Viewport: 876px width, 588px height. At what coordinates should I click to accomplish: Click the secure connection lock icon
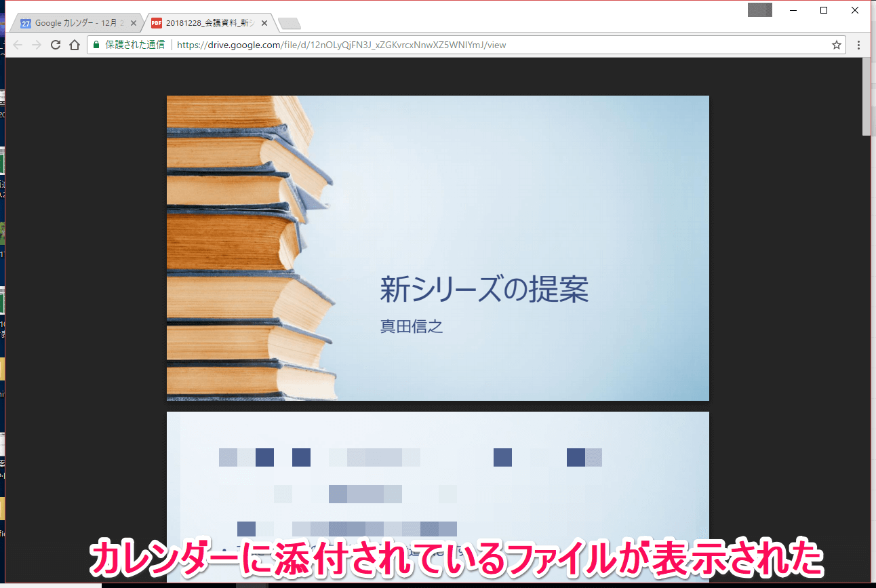coord(96,45)
